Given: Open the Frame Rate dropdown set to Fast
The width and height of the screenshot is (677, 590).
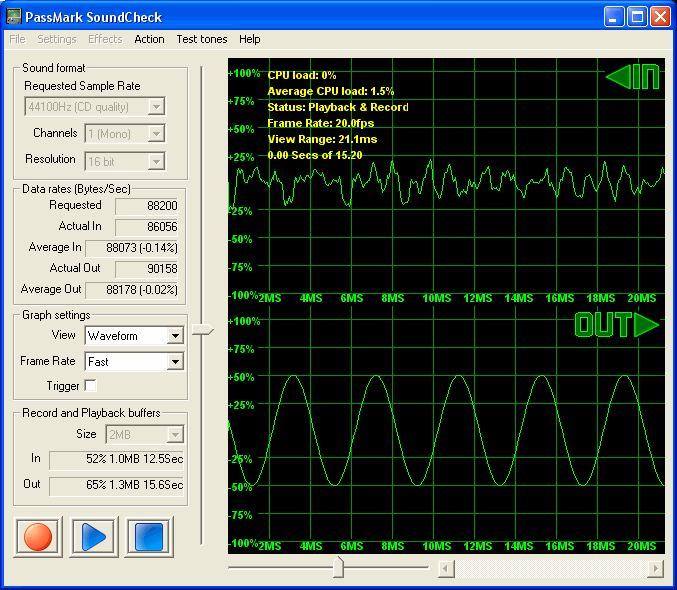Looking at the screenshot, I should click(x=175, y=361).
